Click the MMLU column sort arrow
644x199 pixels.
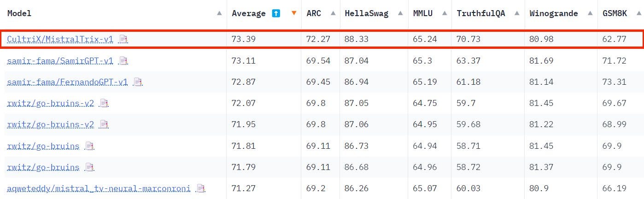444,13
